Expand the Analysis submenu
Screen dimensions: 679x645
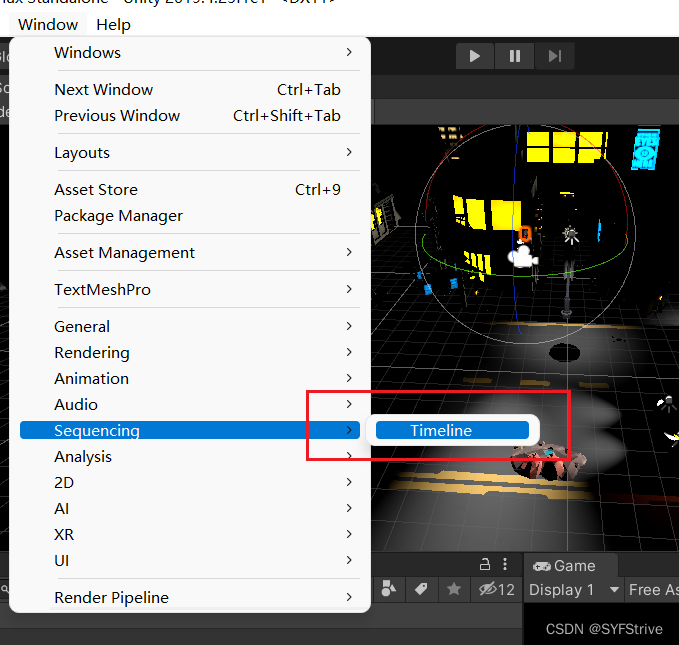[190, 457]
